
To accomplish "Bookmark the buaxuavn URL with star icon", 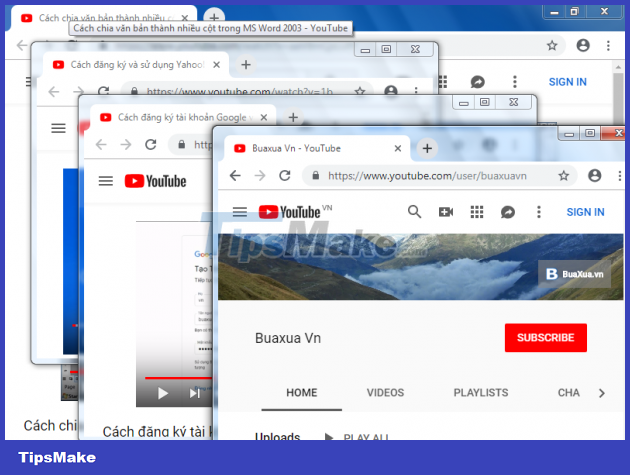I will pyautogui.click(x=564, y=175).
